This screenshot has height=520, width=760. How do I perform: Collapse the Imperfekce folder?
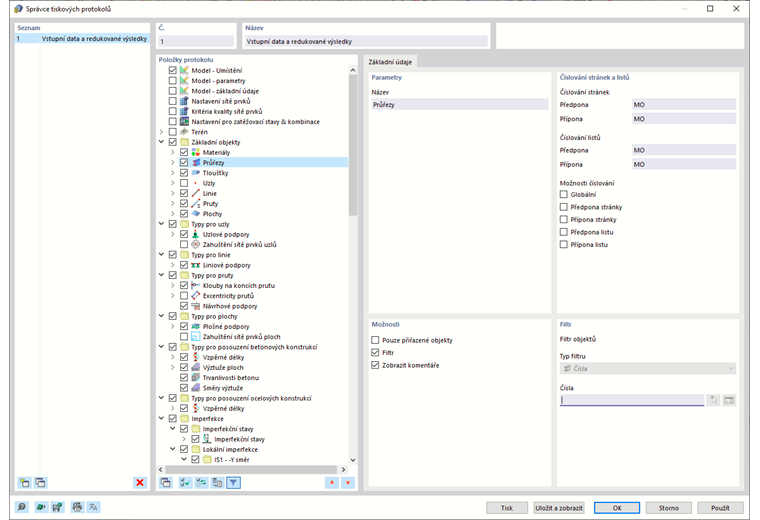pyautogui.click(x=161, y=418)
